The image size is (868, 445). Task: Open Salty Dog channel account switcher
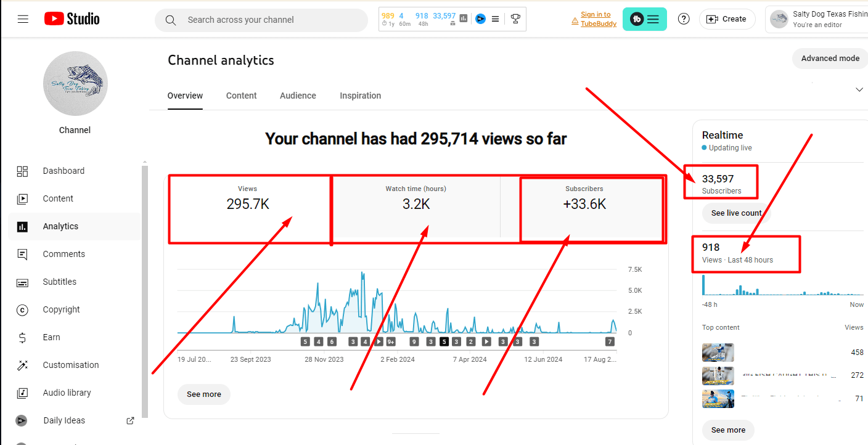coord(816,20)
